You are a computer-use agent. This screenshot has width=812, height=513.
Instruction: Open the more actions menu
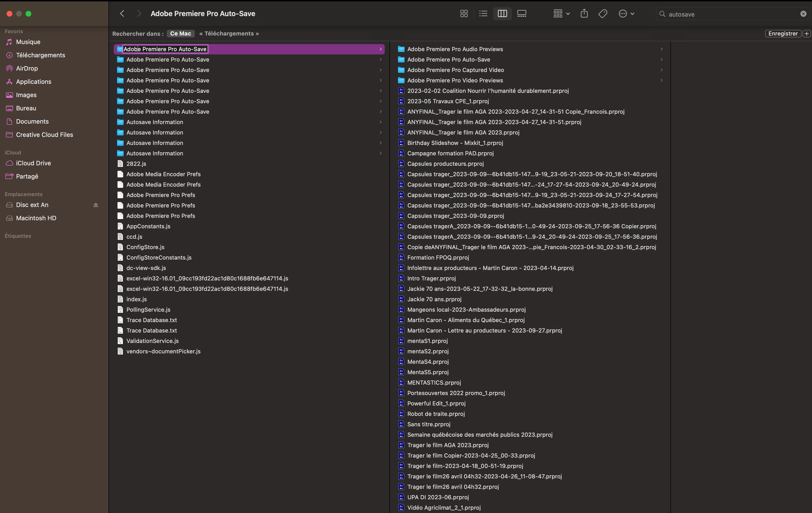626,13
